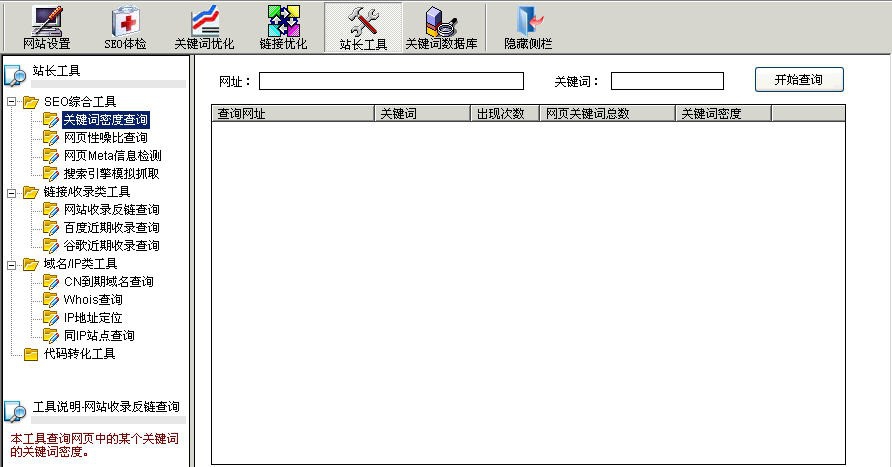Collapse the SEO综合工具 tree node
The image size is (892, 467).
11,102
